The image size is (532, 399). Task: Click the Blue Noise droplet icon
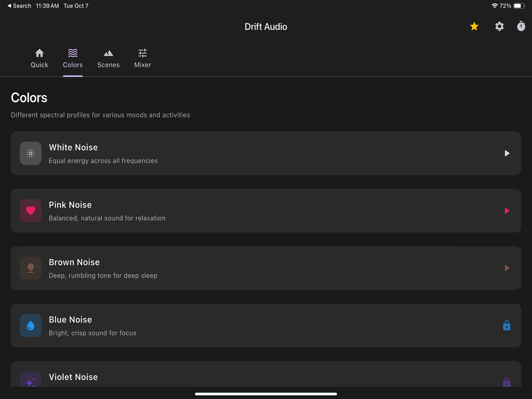[x=31, y=325]
